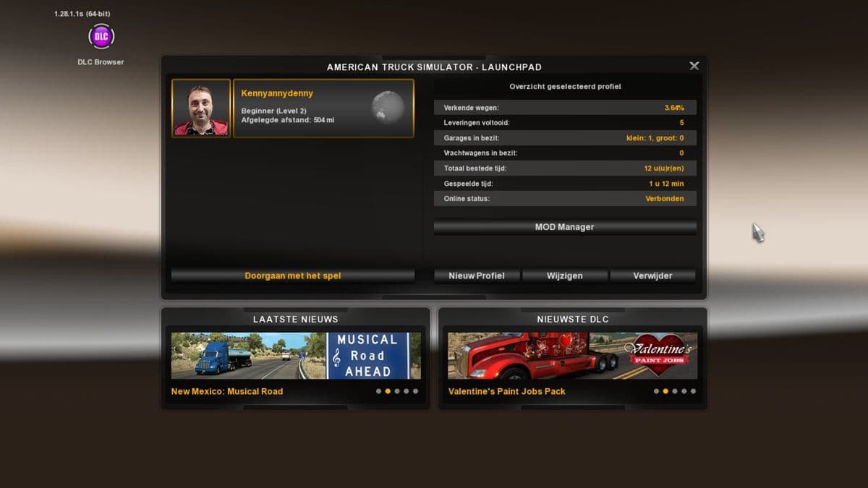Click Doorgaan met het spel button

pos(293,275)
